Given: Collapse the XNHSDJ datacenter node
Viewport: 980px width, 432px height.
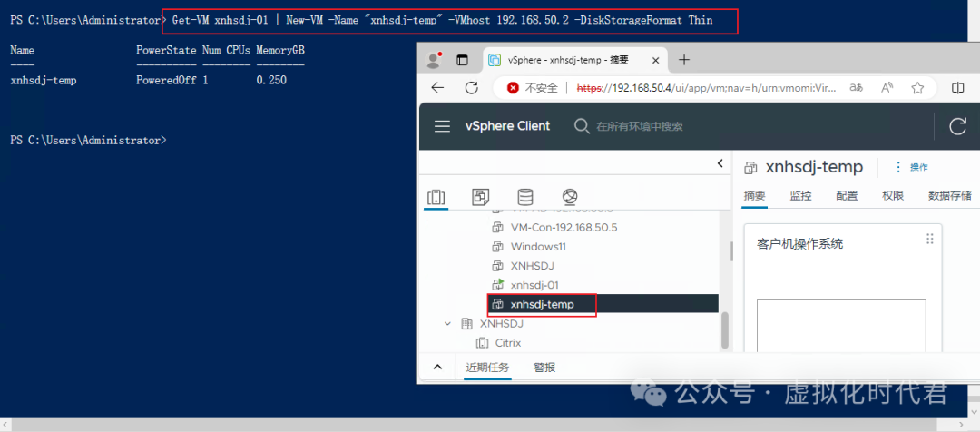Looking at the screenshot, I should 447,324.
